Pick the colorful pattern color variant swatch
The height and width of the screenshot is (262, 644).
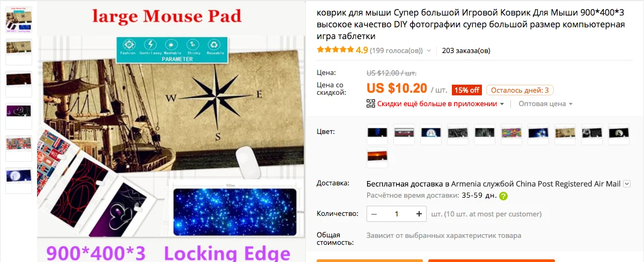pos(511,134)
